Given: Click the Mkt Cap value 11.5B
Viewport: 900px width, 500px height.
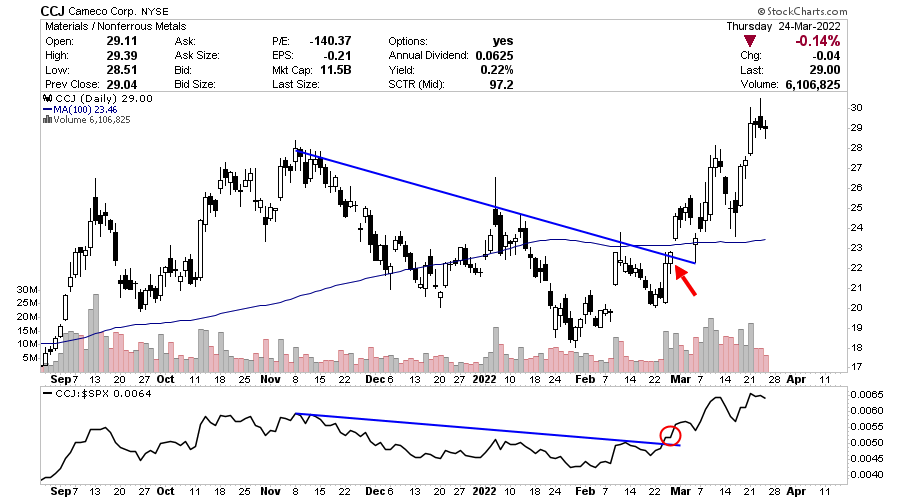Looking at the screenshot, I should tap(335, 70).
